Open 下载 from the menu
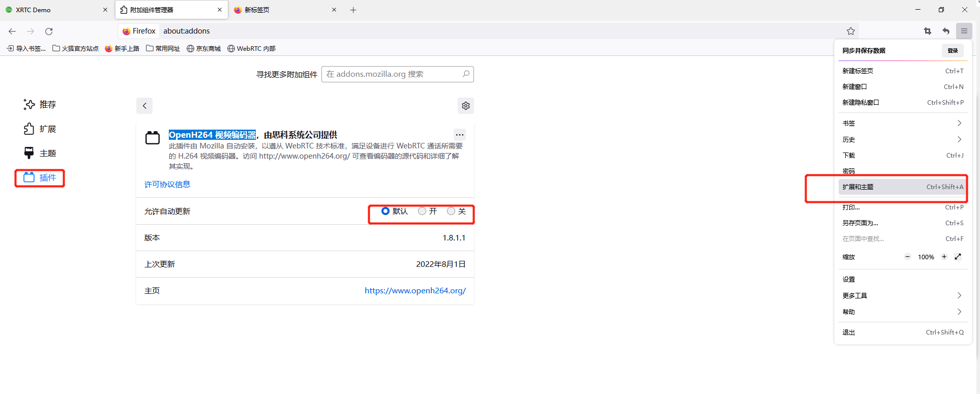 (x=903, y=155)
